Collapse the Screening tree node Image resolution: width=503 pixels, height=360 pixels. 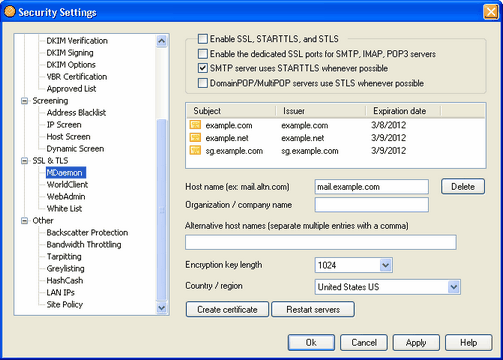24,101
